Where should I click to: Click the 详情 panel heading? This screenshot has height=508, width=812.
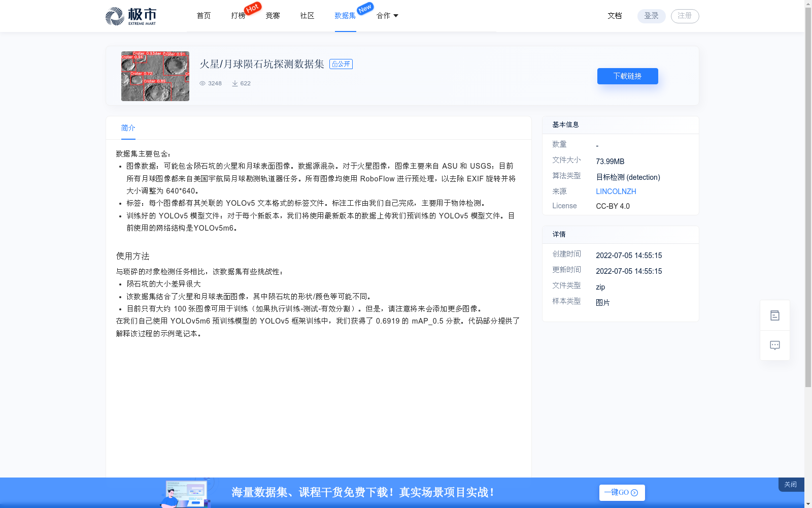pos(559,234)
